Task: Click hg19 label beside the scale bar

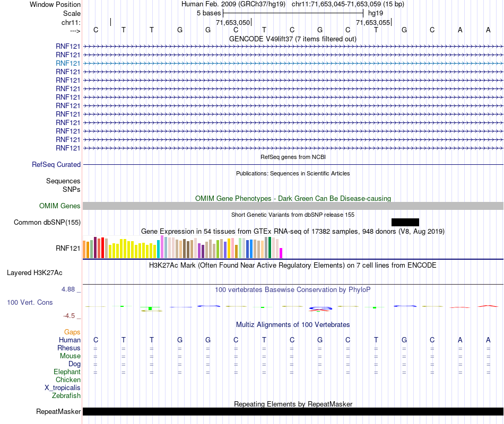Action: tap(376, 13)
